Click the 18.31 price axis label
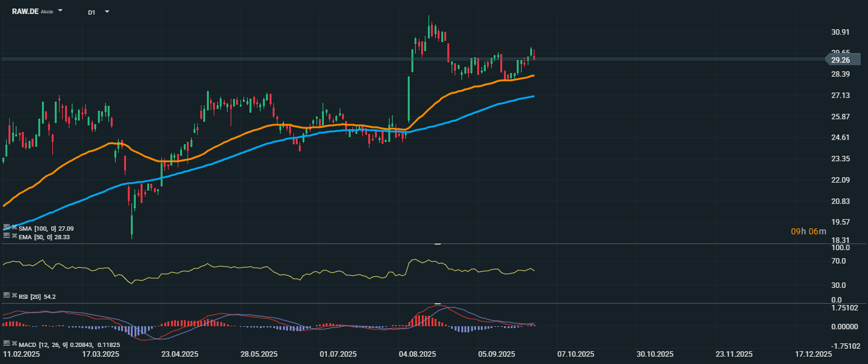Viewport: 868px width, 364px height. [x=841, y=240]
